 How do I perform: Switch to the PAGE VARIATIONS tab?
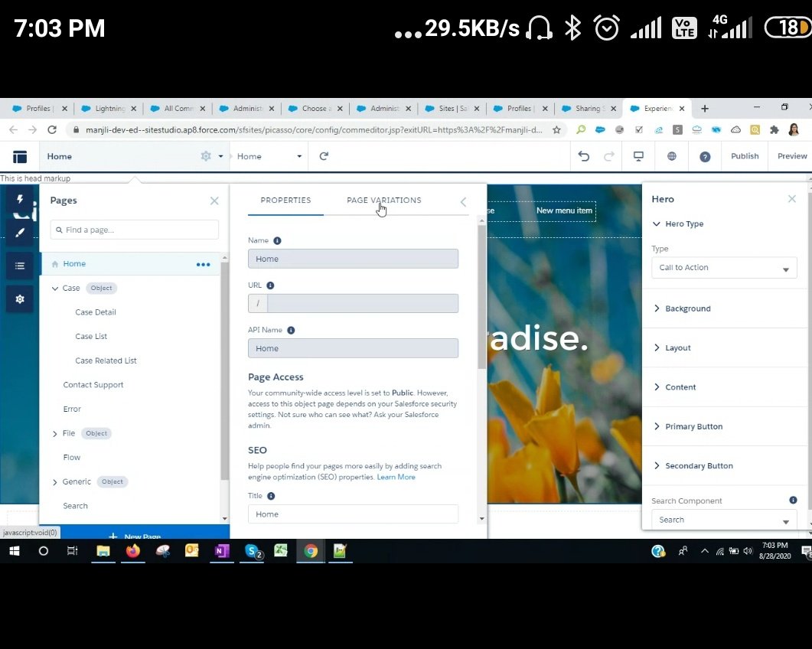(383, 200)
